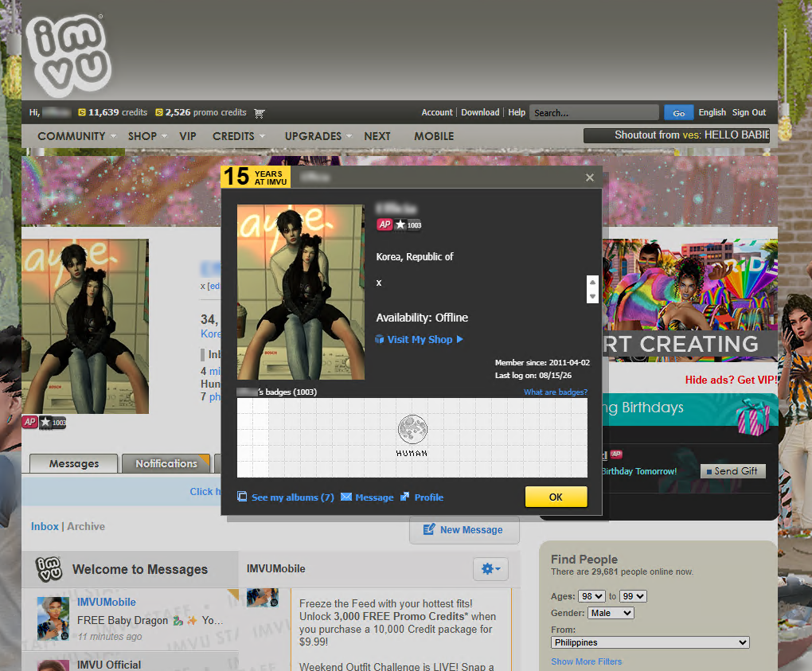The width and height of the screenshot is (812, 671).
Task: Click the 15 Years at IMVU badge
Action: 256,177
